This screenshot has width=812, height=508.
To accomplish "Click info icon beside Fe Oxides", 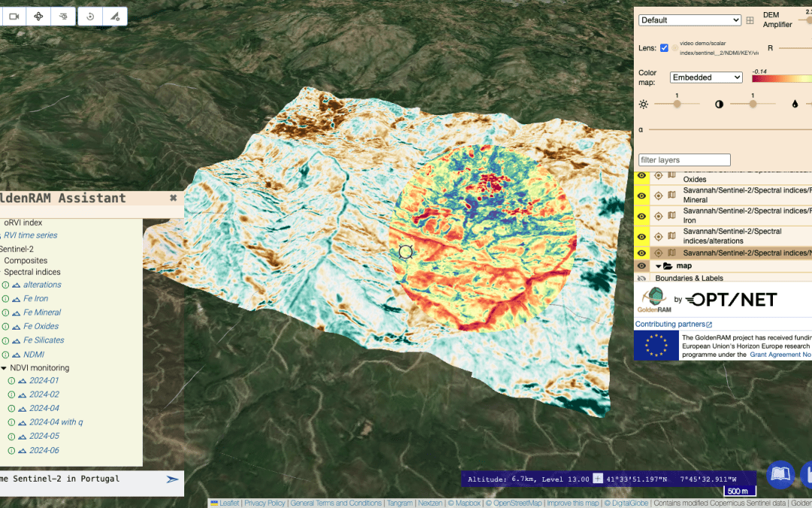I will click(x=5, y=327).
